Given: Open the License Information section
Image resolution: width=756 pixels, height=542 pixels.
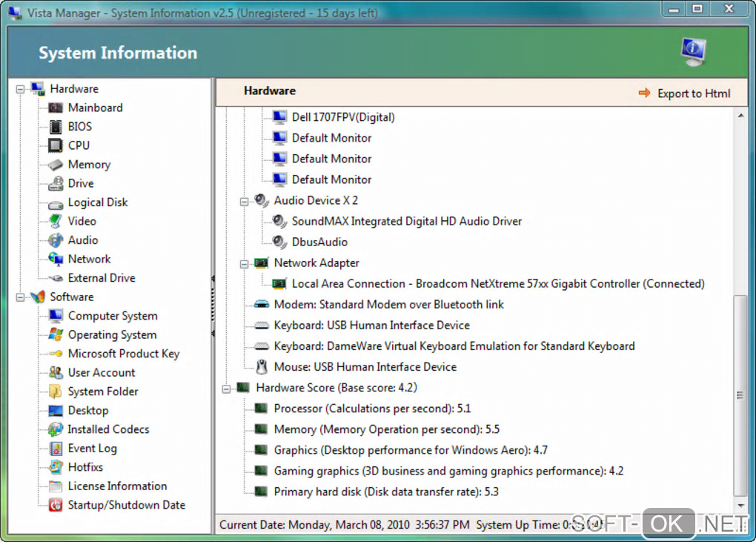Looking at the screenshot, I should point(117,486).
